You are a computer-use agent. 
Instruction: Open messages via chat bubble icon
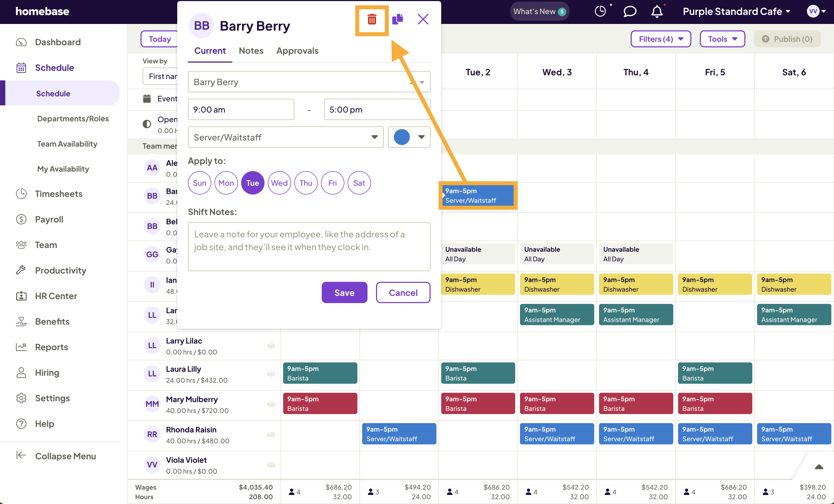click(x=630, y=11)
